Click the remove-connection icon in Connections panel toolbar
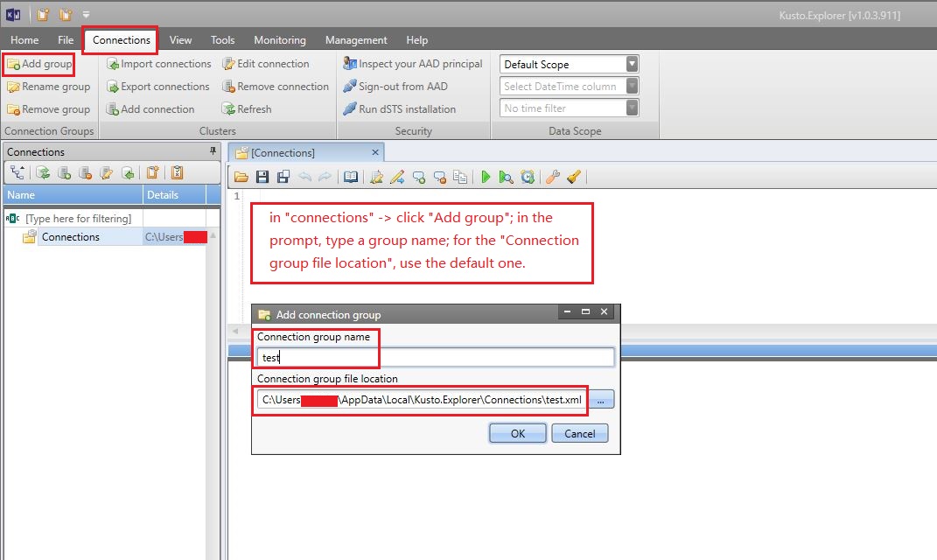The height and width of the screenshot is (560, 937). pos(86,172)
